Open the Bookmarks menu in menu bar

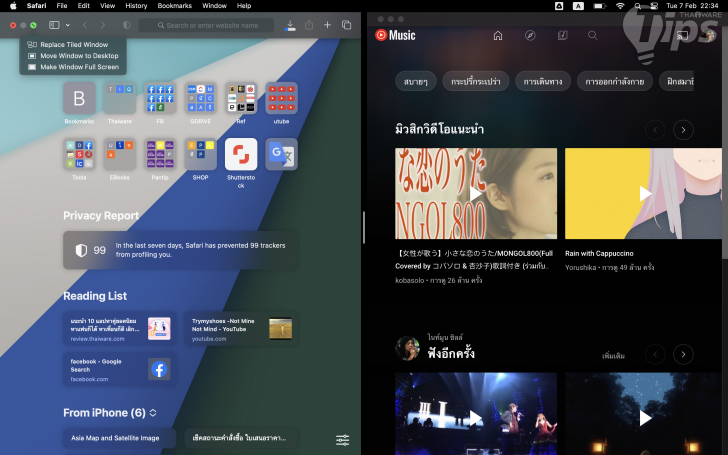[x=175, y=6]
